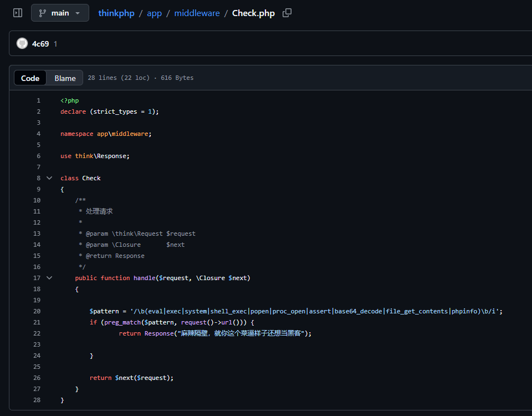
Task: Click the branch icon next to main
Action: point(42,12)
